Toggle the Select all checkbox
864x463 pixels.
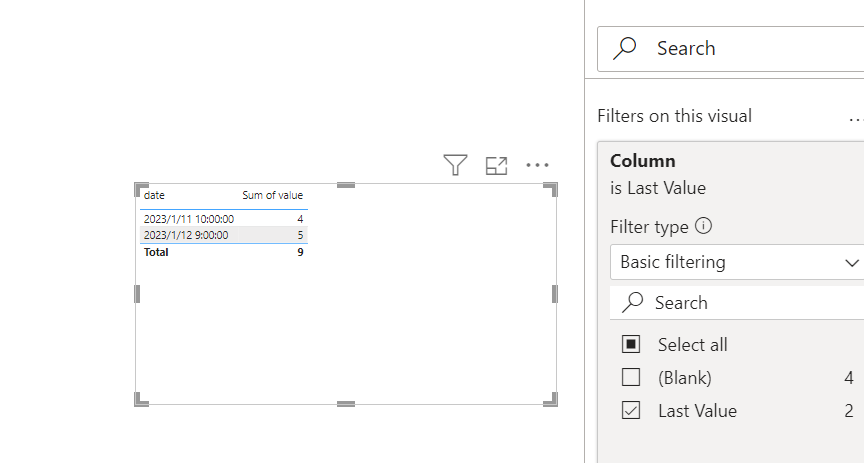click(631, 344)
